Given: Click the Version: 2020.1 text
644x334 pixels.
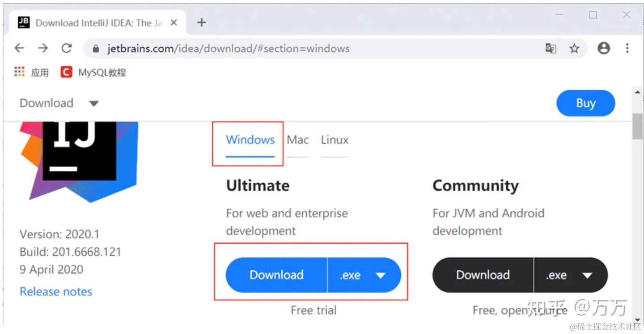Looking at the screenshot, I should 59,234.
